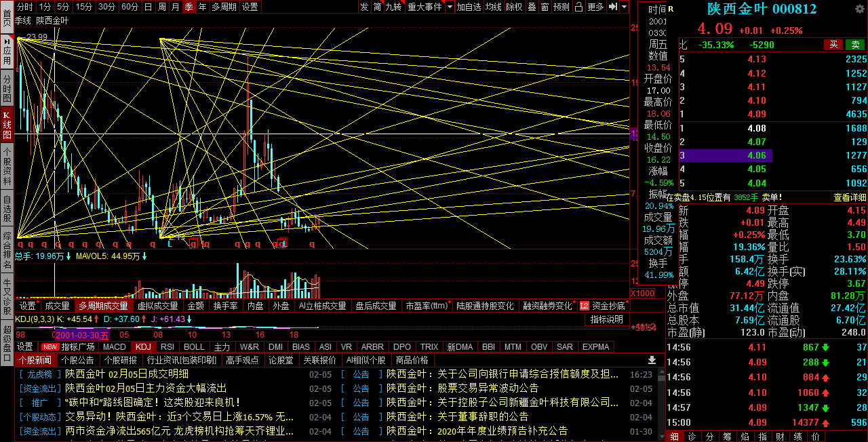Click the green 卖 sell button

(855, 45)
